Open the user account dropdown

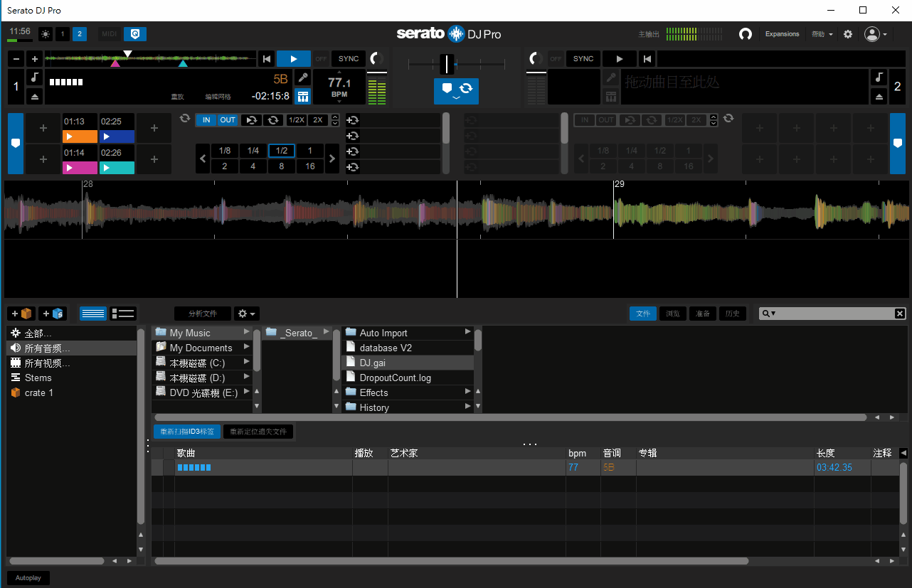pos(876,34)
